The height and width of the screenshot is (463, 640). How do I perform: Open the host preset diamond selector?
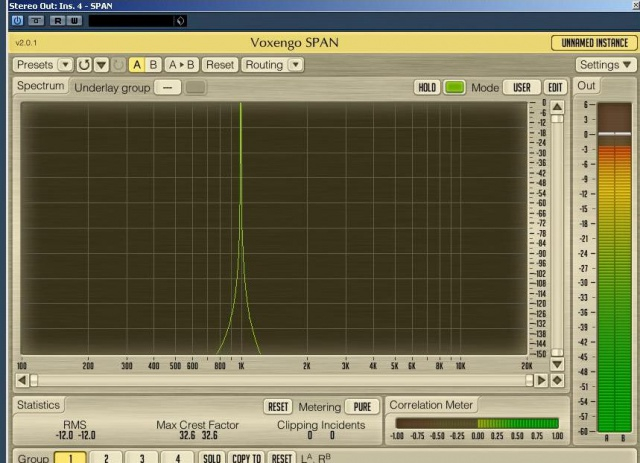(180, 21)
